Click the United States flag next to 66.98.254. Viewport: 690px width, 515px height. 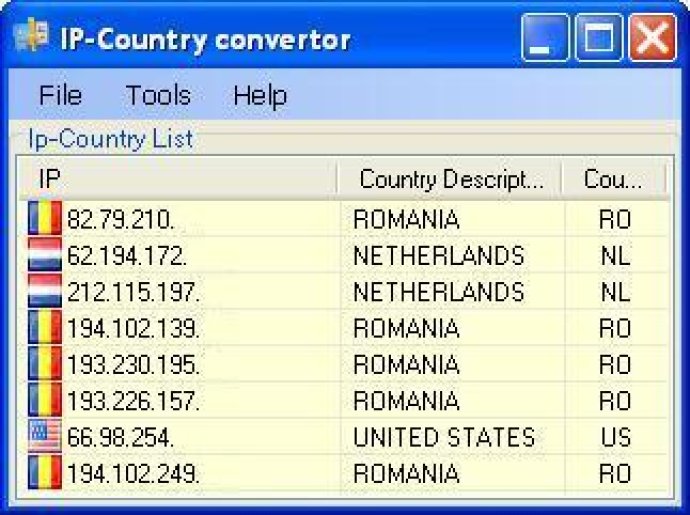45,436
